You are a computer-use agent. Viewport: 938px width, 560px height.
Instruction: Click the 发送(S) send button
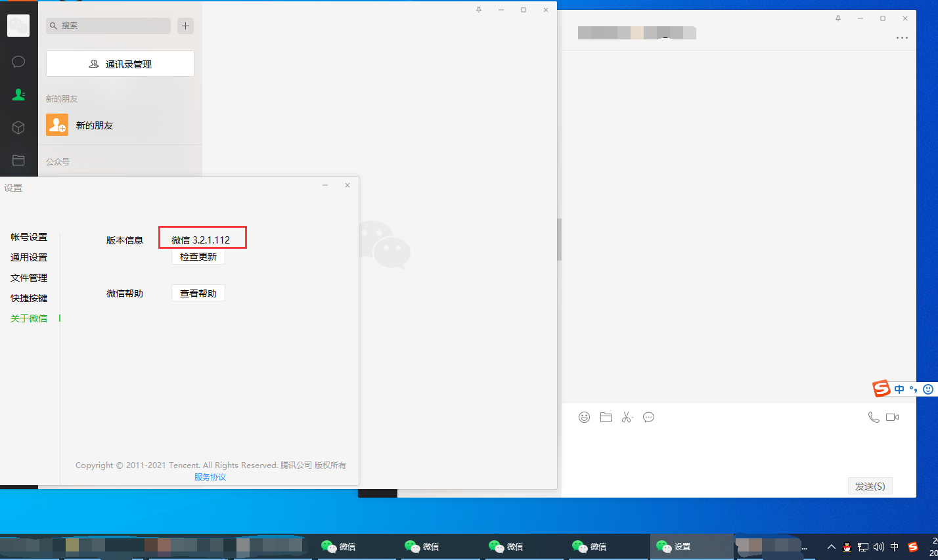pyautogui.click(x=870, y=486)
